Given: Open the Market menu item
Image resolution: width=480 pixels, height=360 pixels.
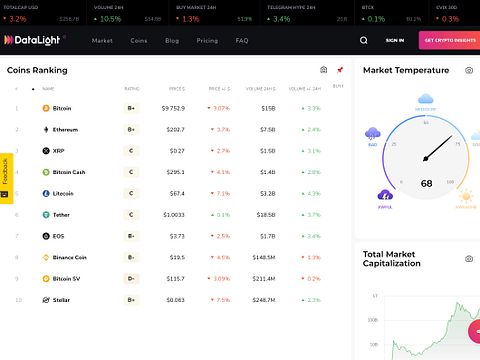Looking at the screenshot, I should (102, 41).
